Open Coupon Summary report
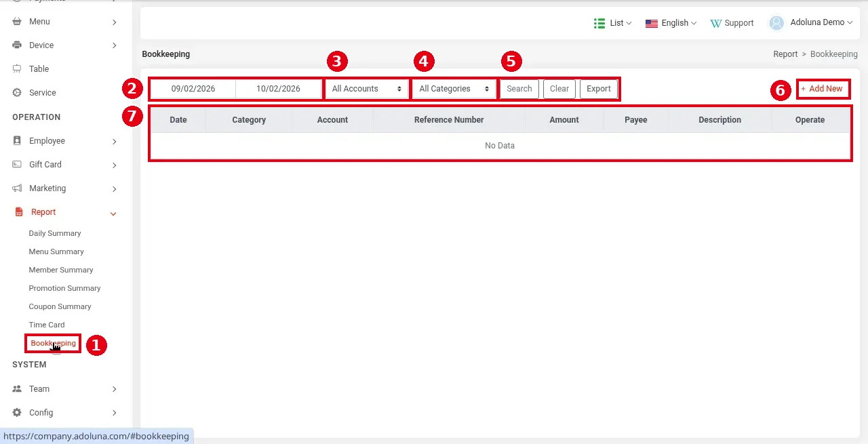The width and height of the screenshot is (868, 444). point(60,306)
